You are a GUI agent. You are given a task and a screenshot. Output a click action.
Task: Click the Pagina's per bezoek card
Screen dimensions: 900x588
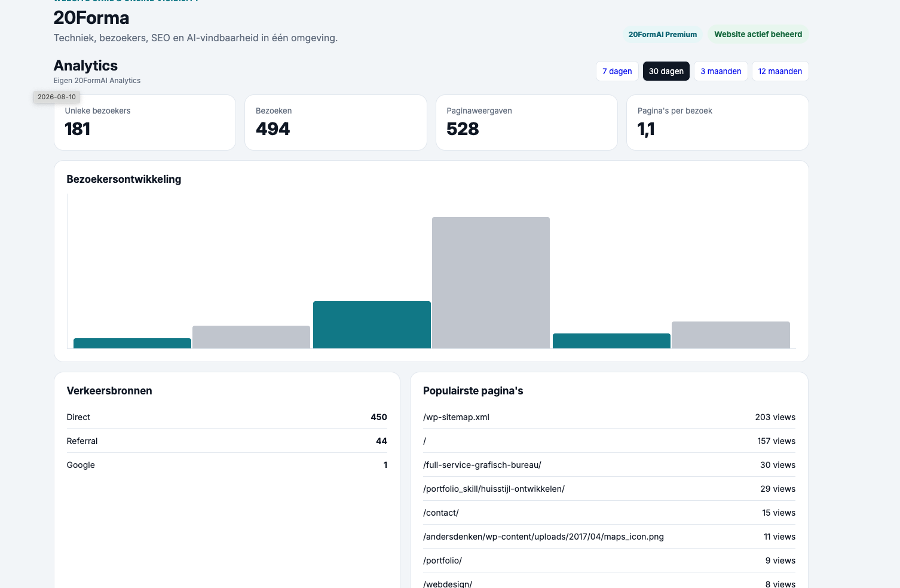coord(717,122)
